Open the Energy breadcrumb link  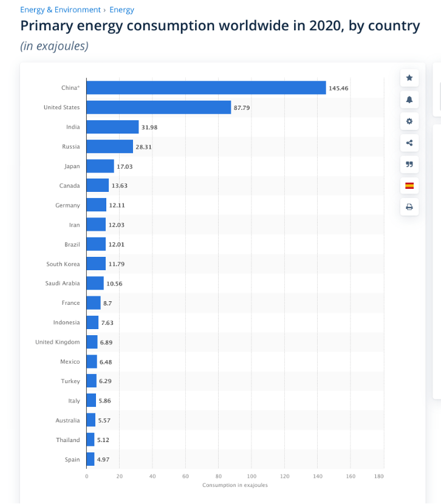click(121, 10)
